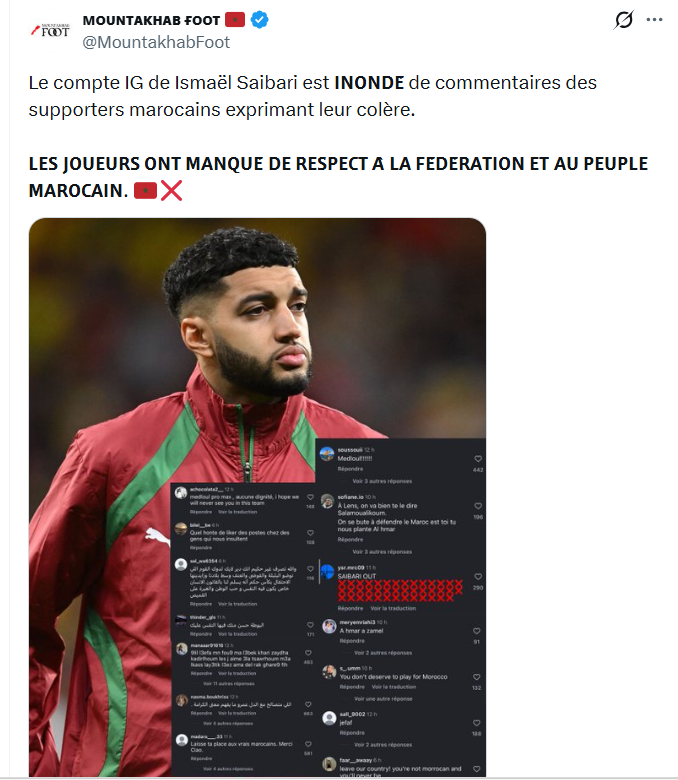Viewport: 678px width, 780px height.
Task: Like the soussouli 'Medloul' comment heart
Action: click(478, 459)
